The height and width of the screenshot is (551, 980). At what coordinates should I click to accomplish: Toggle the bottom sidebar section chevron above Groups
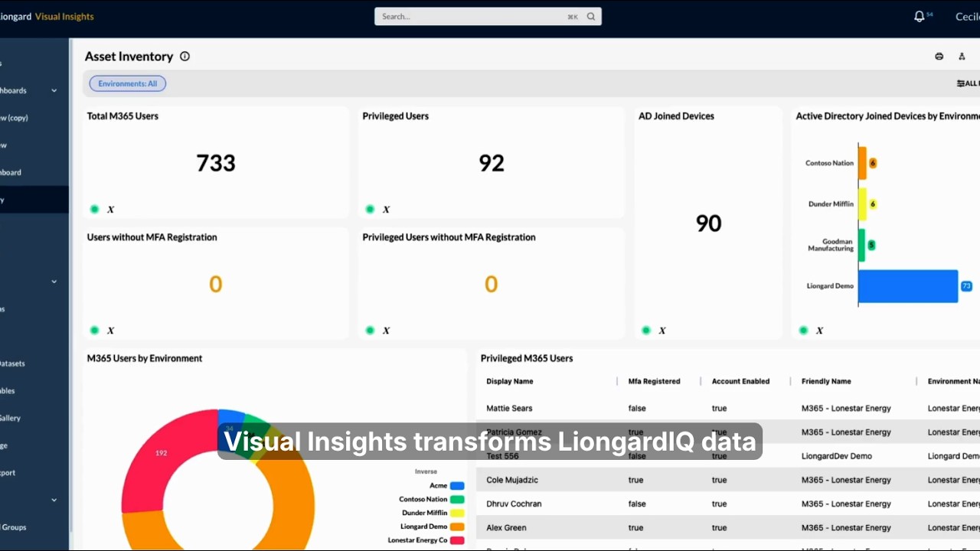click(54, 500)
